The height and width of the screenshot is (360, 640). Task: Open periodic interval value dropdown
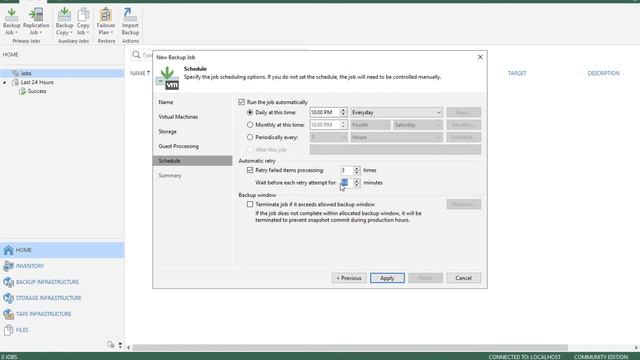coord(328,137)
